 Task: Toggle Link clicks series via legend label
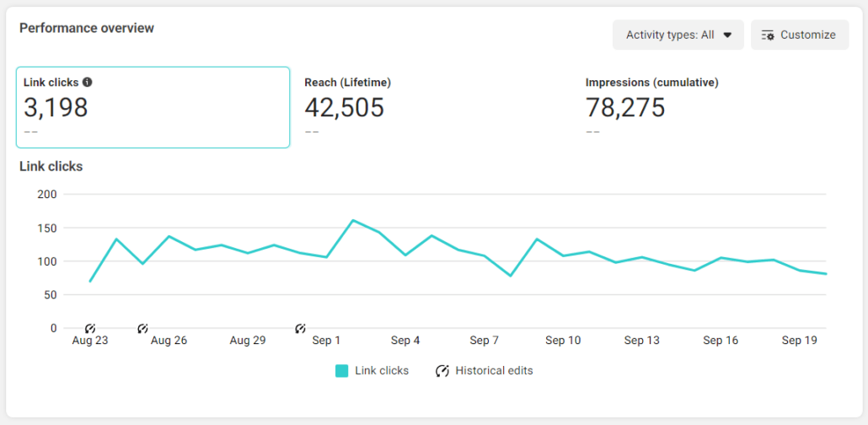[x=382, y=371]
